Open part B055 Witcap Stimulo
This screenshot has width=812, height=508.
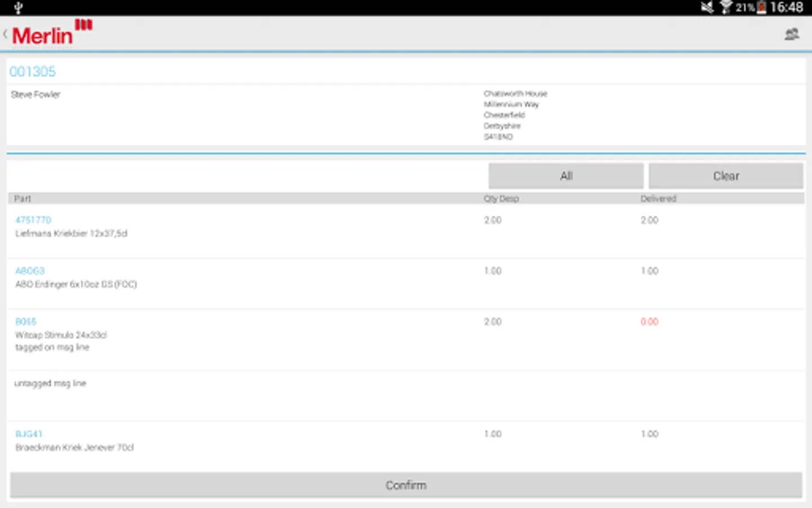(x=25, y=321)
